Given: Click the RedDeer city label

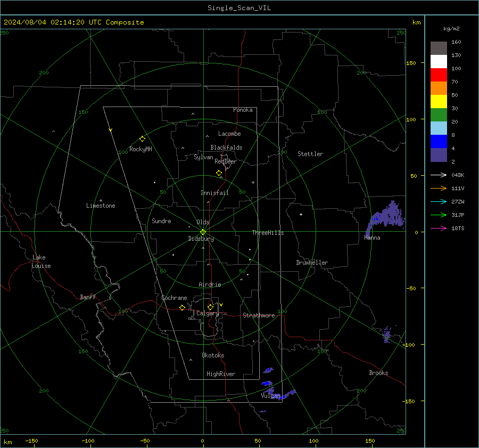Looking at the screenshot, I should 226,161.
